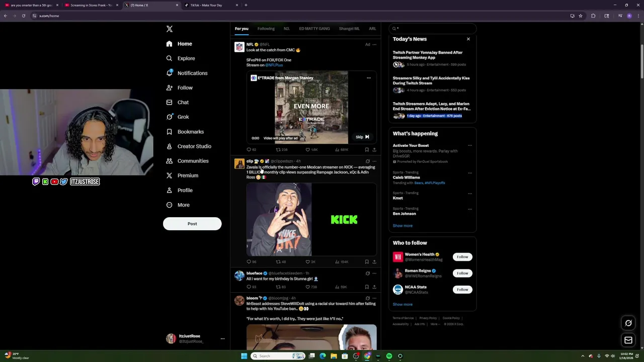
Task: Open the Home sidebar item
Action: click(x=179, y=44)
